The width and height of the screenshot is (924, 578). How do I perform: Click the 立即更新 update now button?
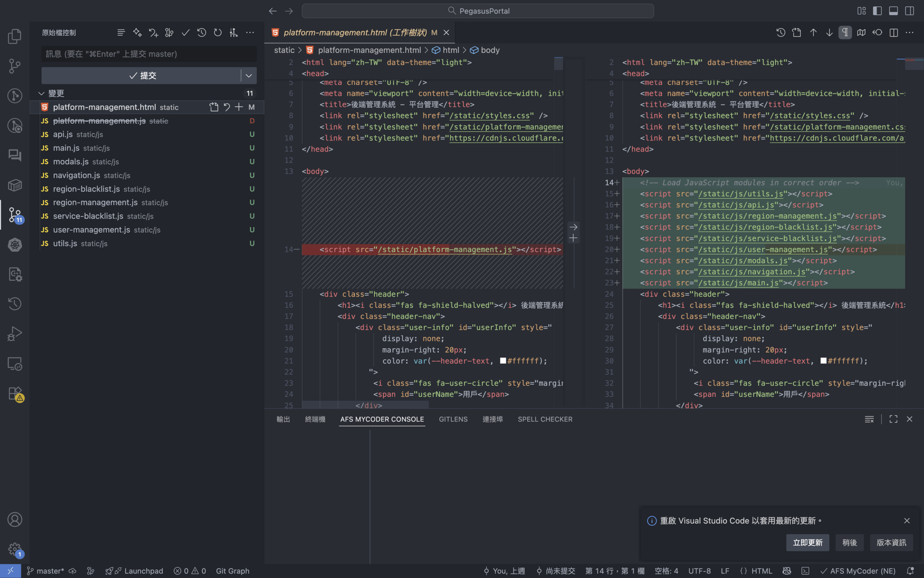coord(807,542)
